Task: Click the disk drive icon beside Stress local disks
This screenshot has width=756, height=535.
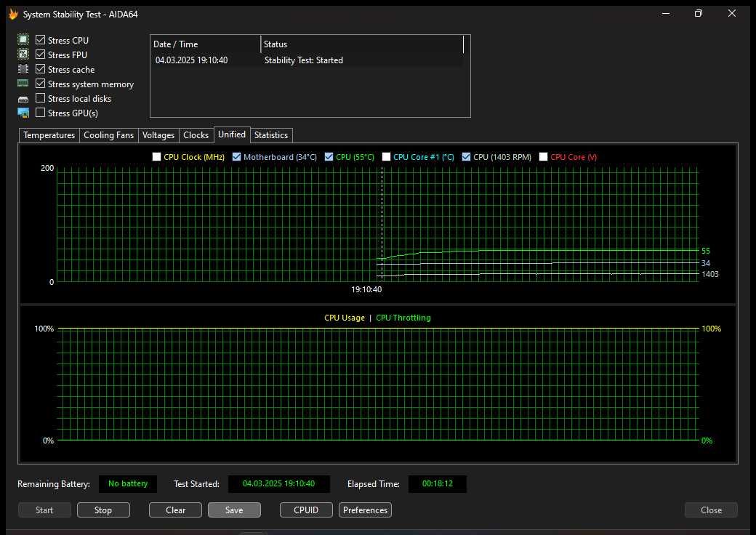Action: [23, 99]
